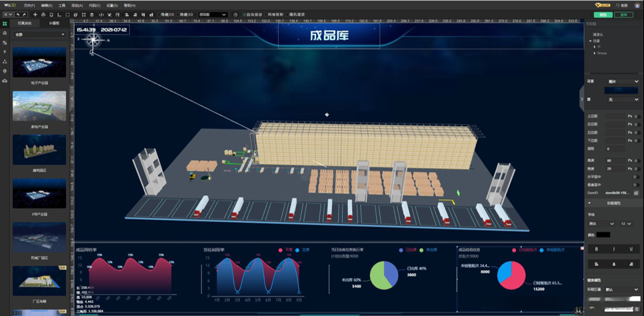Switch to the BI看板 tab

click(x=55, y=24)
